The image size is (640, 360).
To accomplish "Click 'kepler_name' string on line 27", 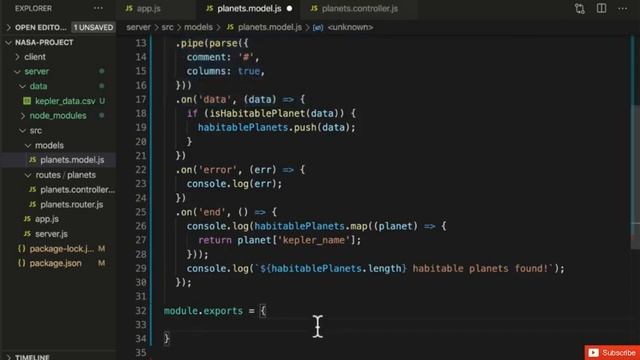I will pyautogui.click(x=313, y=240).
